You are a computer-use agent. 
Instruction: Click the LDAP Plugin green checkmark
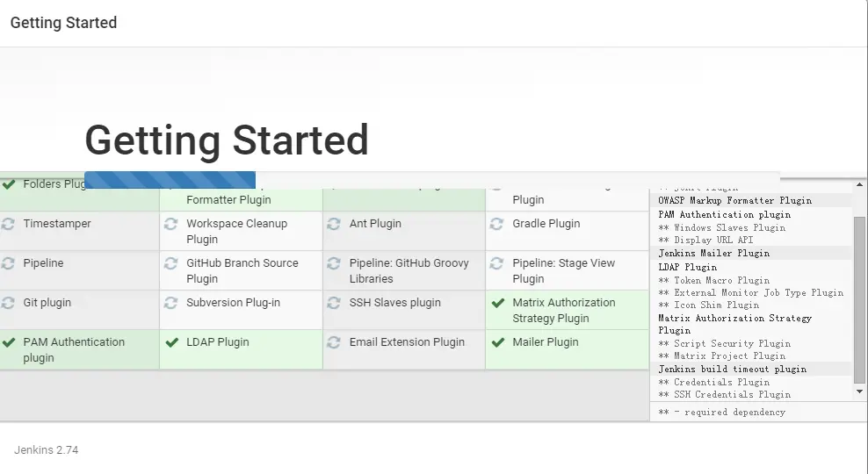(x=171, y=342)
